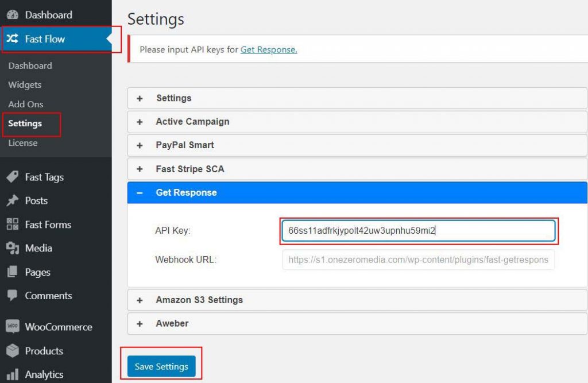Open the Fast Forms menu
This screenshot has height=383, width=588.
coord(48,225)
